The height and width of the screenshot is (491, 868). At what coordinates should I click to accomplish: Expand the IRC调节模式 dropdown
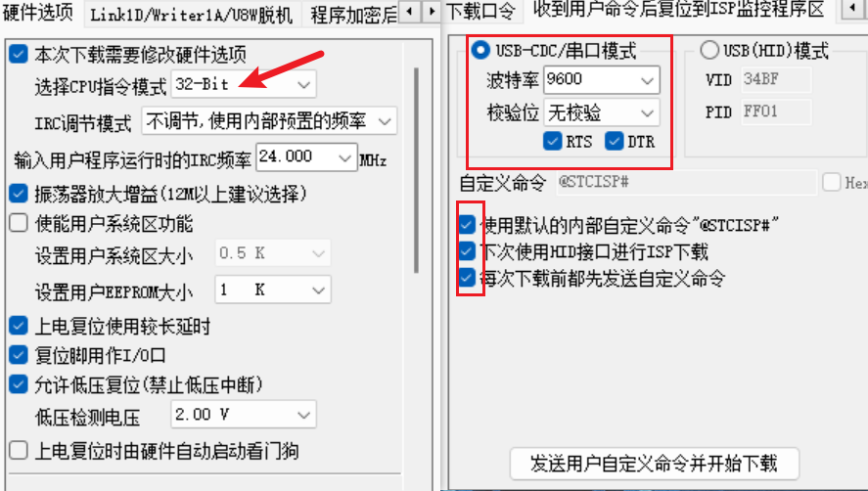(269, 121)
